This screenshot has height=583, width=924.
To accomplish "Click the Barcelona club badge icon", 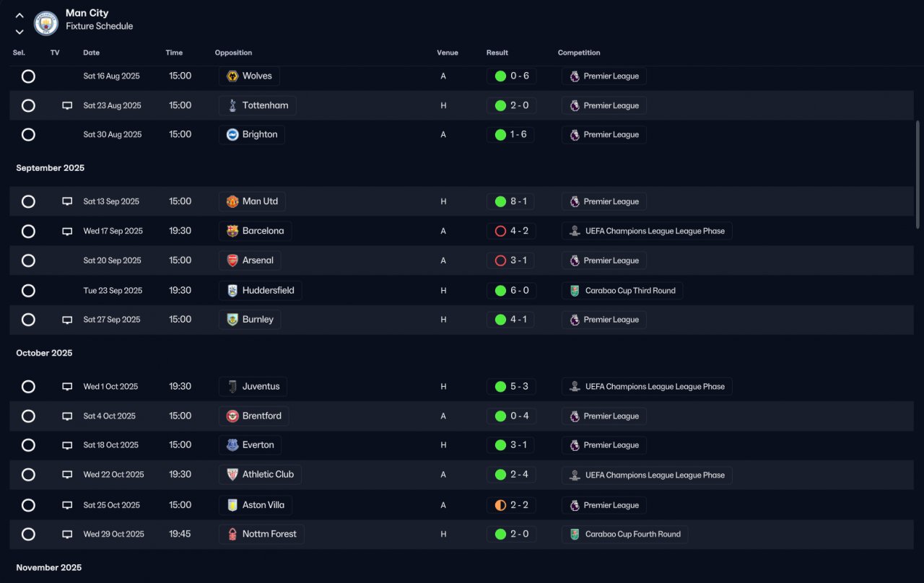I will 232,231.
